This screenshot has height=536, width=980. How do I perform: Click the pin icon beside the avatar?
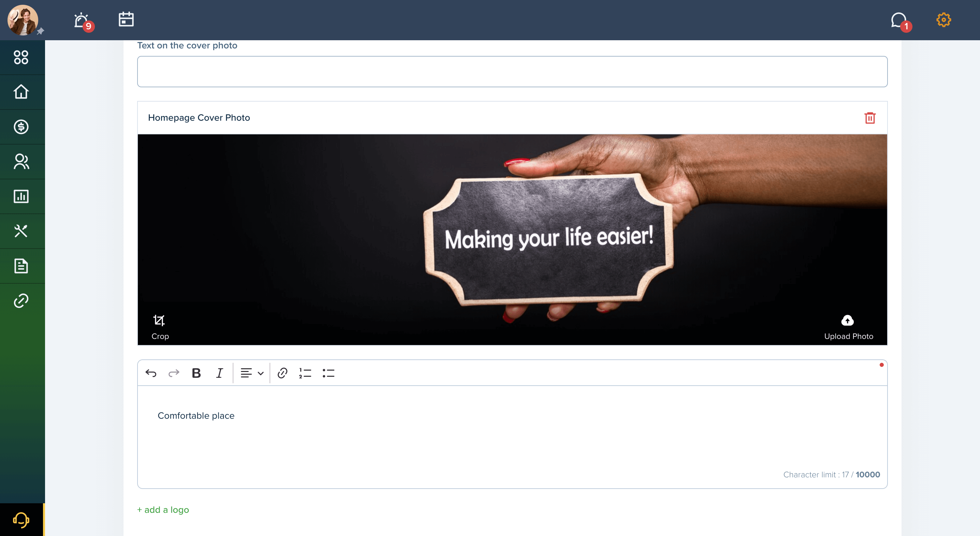tap(40, 31)
